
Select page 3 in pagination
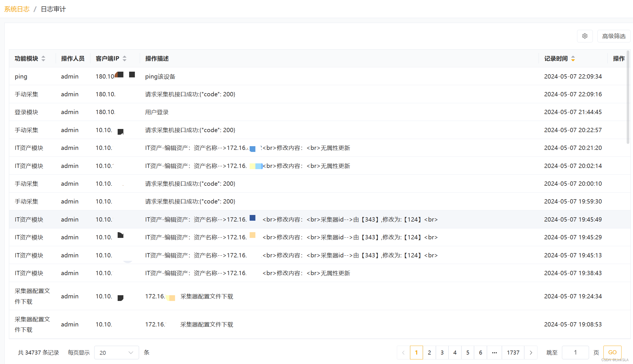coord(442,353)
